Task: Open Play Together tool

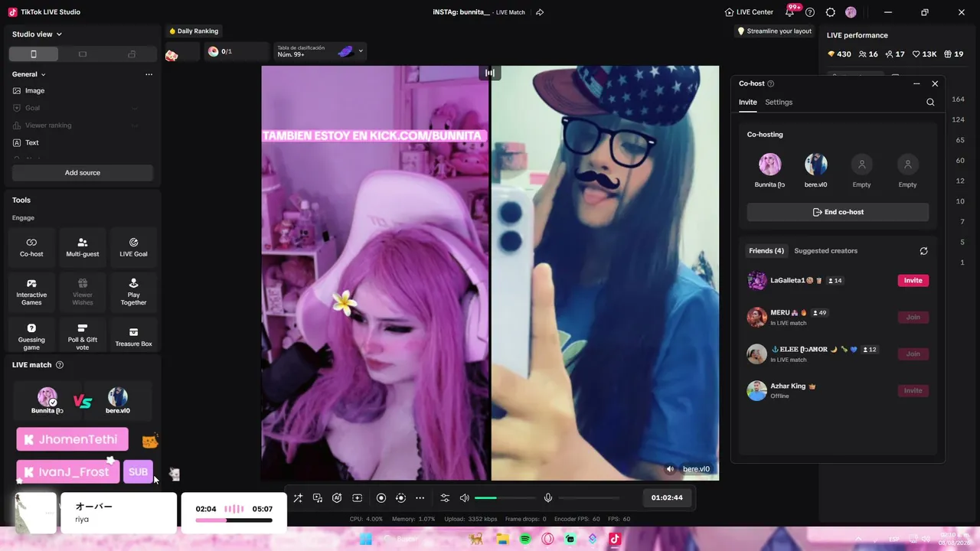Action: click(x=133, y=292)
